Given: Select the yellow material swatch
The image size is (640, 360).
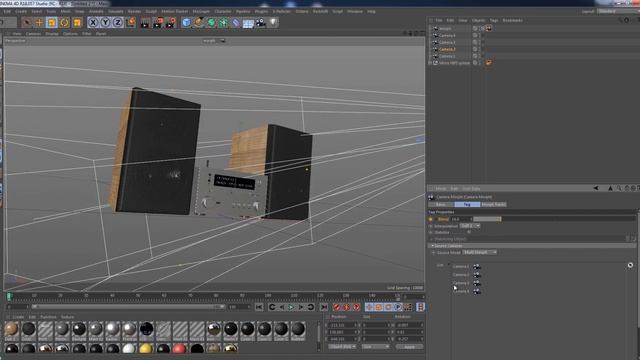Looking at the screenshot, I should click(145, 349).
